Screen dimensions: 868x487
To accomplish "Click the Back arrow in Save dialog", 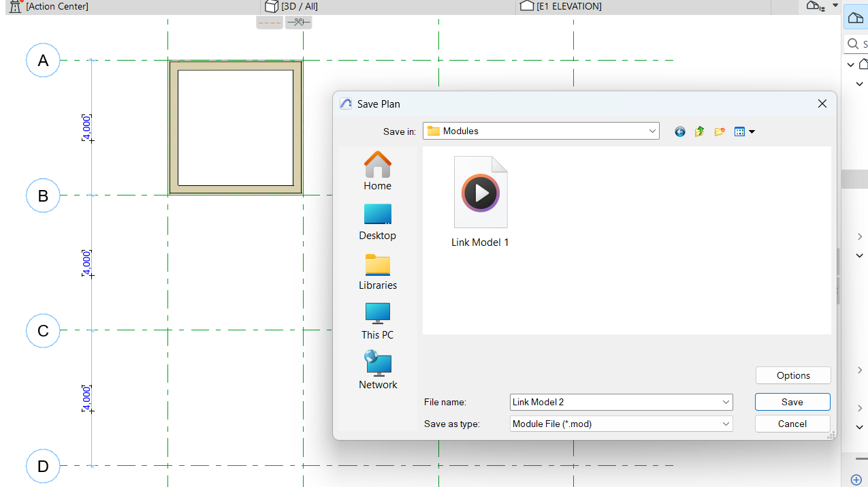I will pyautogui.click(x=679, y=131).
